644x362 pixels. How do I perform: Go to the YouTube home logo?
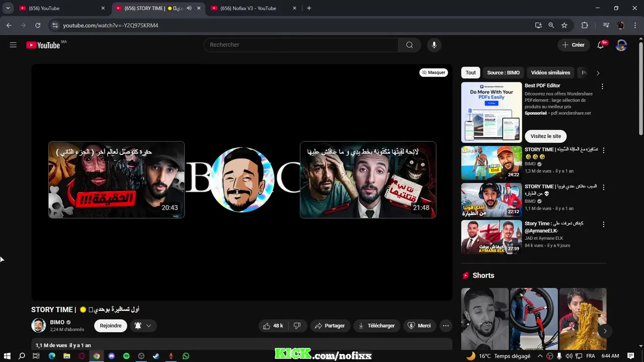click(x=43, y=45)
